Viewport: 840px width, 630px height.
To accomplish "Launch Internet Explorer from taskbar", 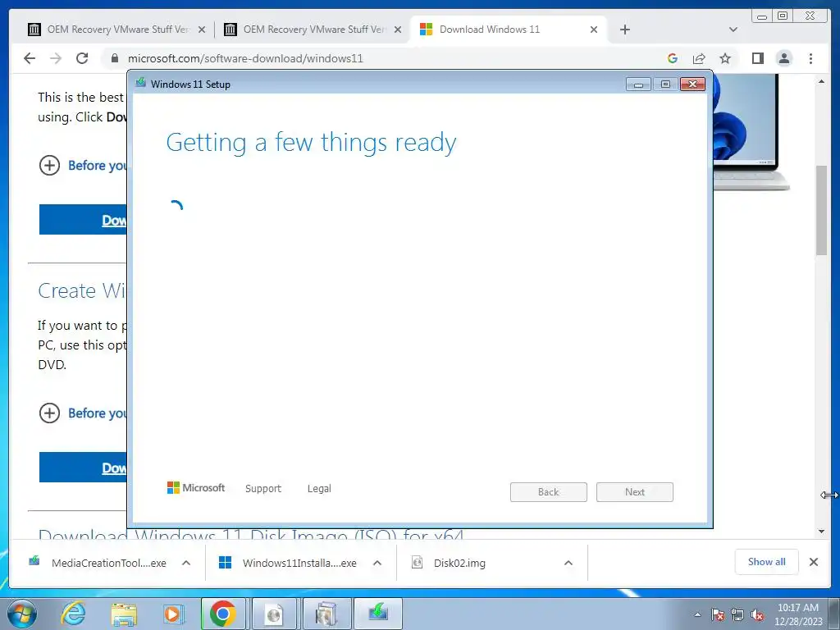I will (73, 614).
